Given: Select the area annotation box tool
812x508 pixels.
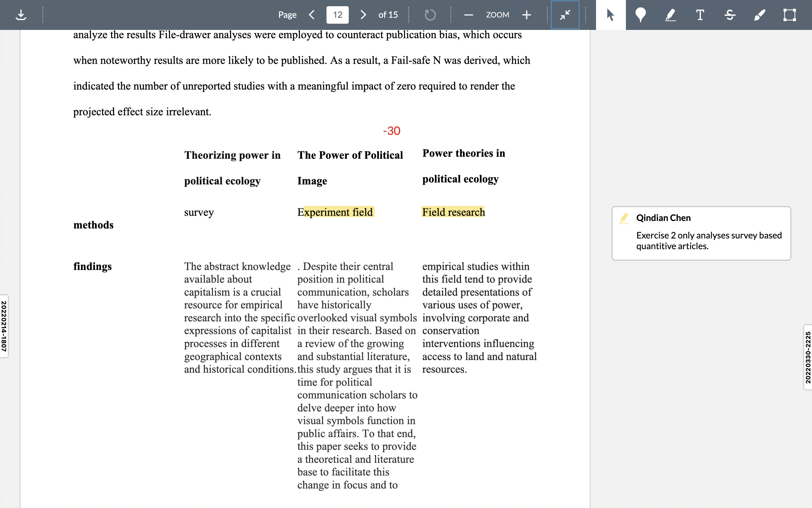Looking at the screenshot, I should coord(789,15).
